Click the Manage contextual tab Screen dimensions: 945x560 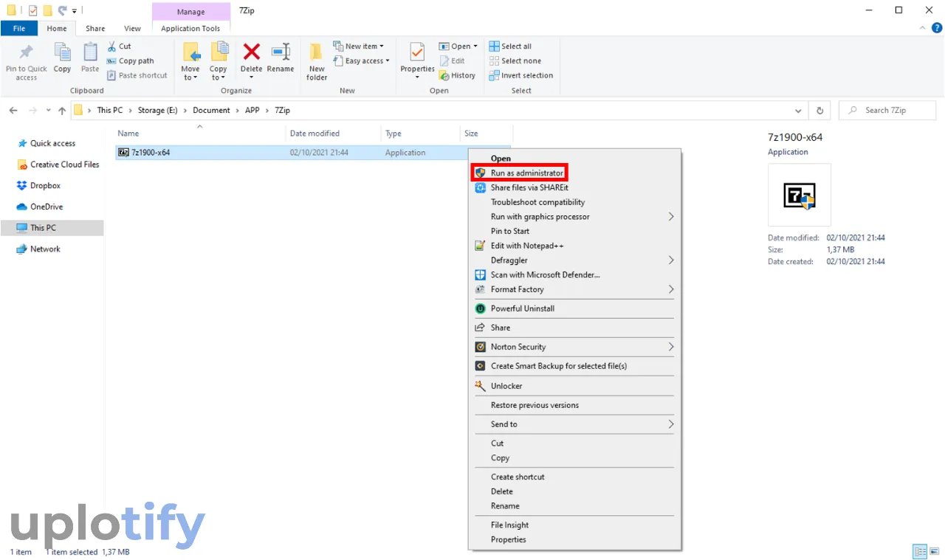[190, 12]
